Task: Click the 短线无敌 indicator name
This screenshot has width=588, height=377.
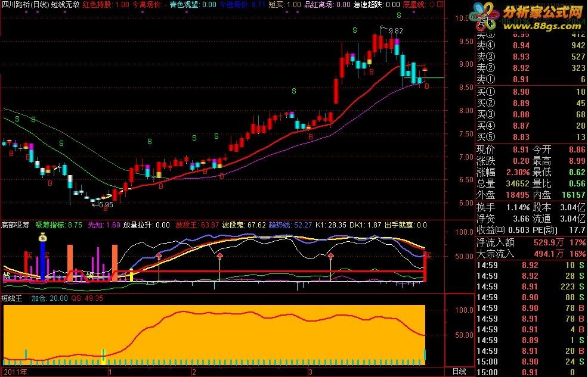Action: point(65,5)
